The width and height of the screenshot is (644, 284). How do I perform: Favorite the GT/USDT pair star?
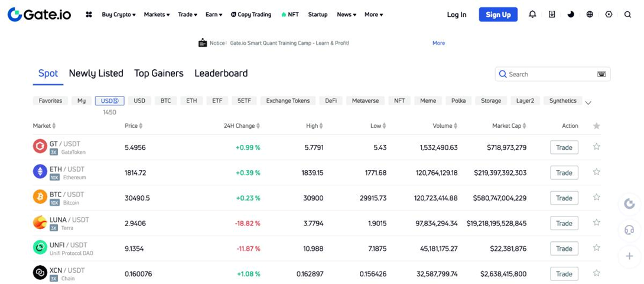coord(596,146)
